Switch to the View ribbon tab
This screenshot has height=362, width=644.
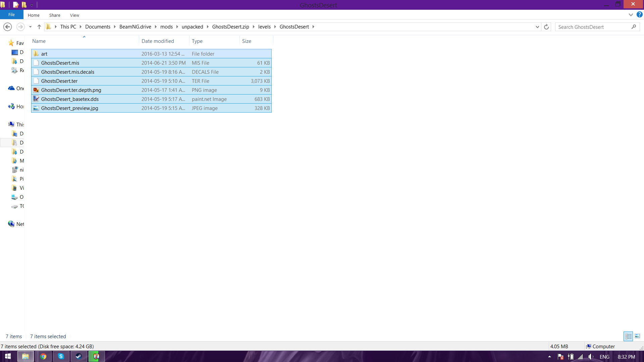tap(74, 15)
